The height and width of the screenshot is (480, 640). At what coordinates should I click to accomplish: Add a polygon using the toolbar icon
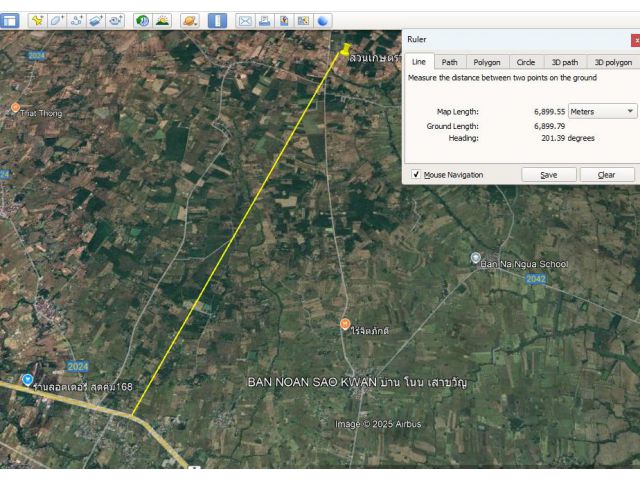(x=57, y=21)
